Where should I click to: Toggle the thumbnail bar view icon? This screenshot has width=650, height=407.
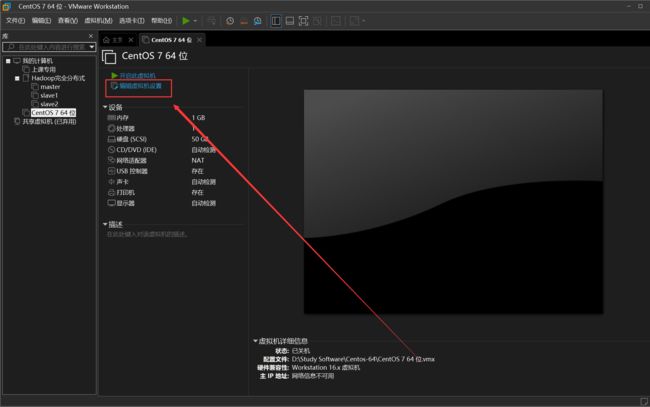tap(290, 21)
